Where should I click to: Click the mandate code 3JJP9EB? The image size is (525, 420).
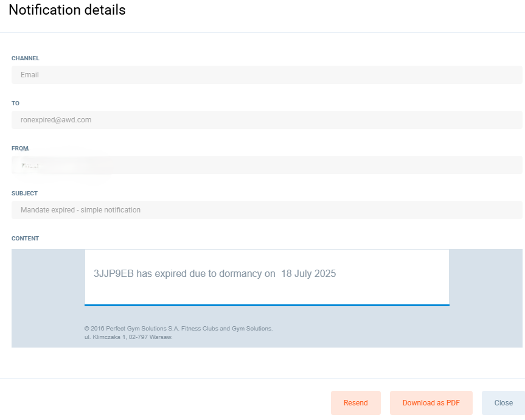tap(113, 274)
